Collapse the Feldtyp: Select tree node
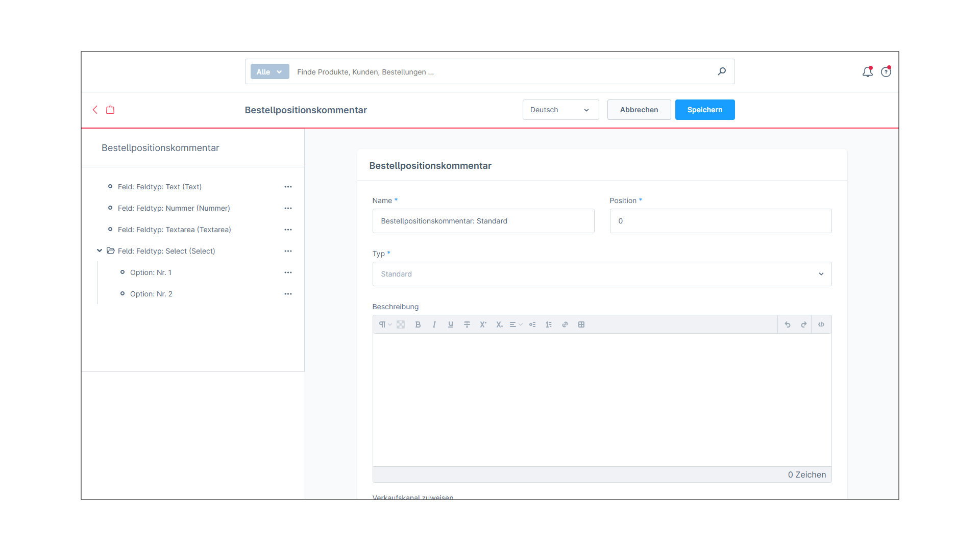The height and width of the screenshot is (551, 980). (x=100, y=251)
